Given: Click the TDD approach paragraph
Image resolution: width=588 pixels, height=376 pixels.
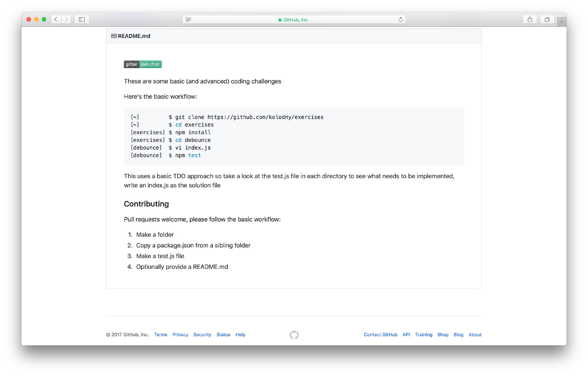Looking at the screenshot, I should 289,181.
